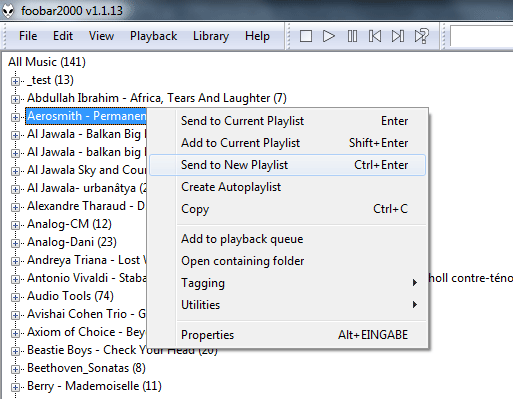Expand the Alexandre Tharaud node
Image resolution: width=513 pixels, height=399 pixels.
15,207
